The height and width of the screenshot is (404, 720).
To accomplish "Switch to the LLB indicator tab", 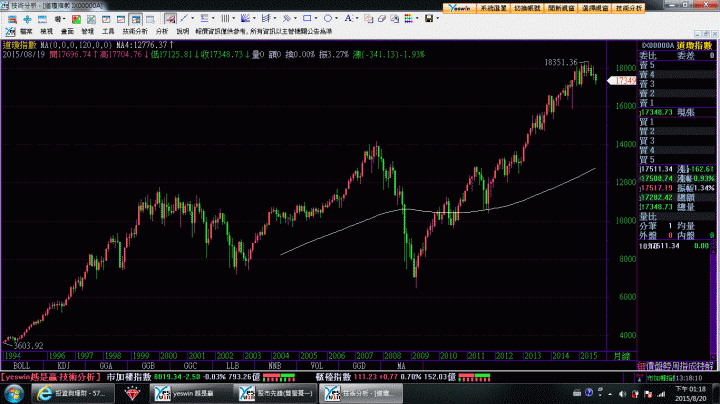I will [233, 366].
